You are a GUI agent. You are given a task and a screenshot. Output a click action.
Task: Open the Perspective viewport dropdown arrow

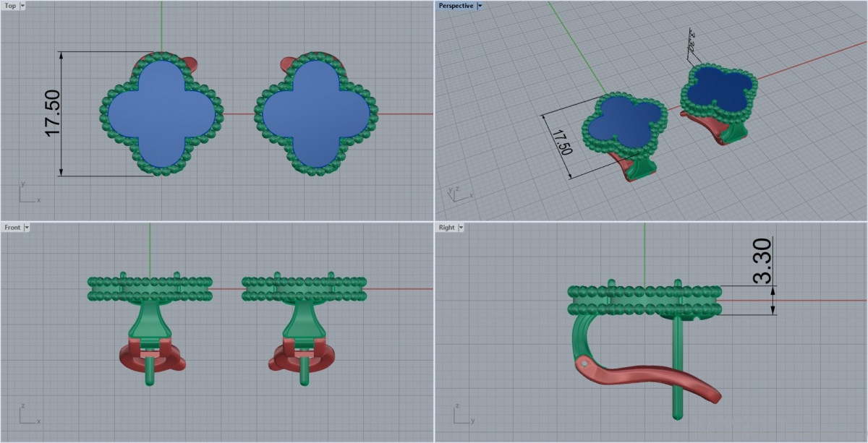(x=480, y=6)
